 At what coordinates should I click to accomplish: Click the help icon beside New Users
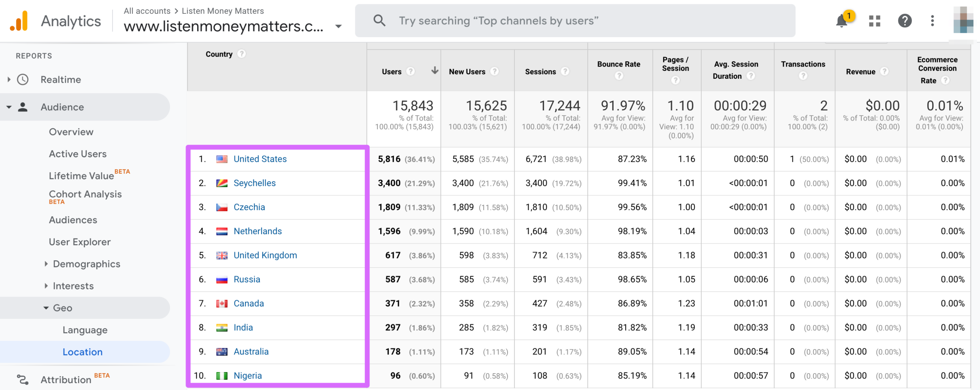click(x=495, y=72)
